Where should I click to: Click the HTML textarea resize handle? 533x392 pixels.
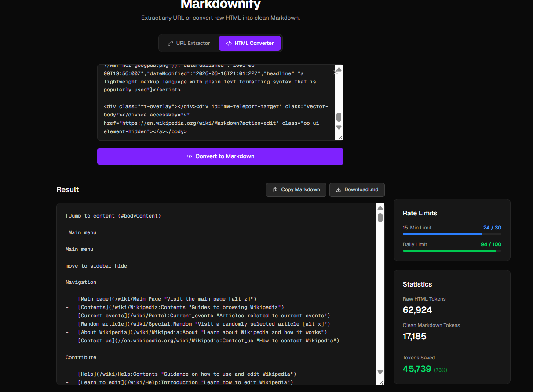click(x=339, y=137)
